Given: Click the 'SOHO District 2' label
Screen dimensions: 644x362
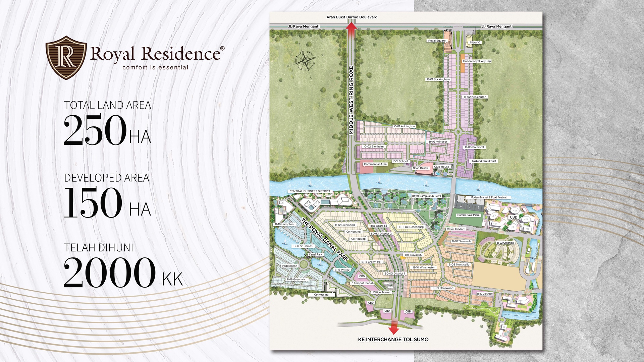Looking at the screenshot, I should pyautogui.click(x=381, y=234).
